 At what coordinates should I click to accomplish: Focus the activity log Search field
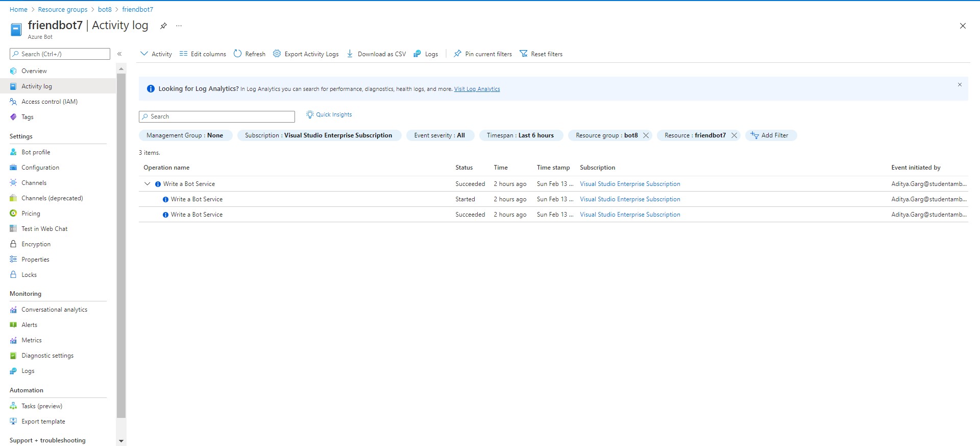tap(217, 116)
